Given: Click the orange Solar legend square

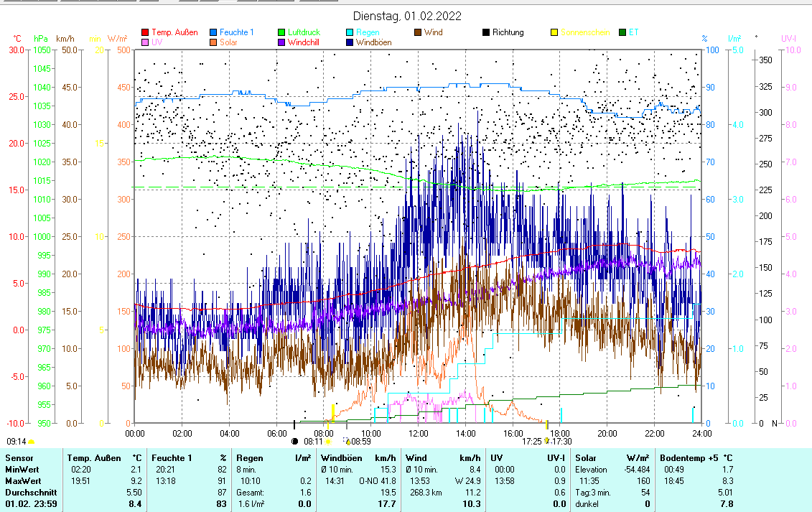Looking at the screenshot, I should (213, 42).
